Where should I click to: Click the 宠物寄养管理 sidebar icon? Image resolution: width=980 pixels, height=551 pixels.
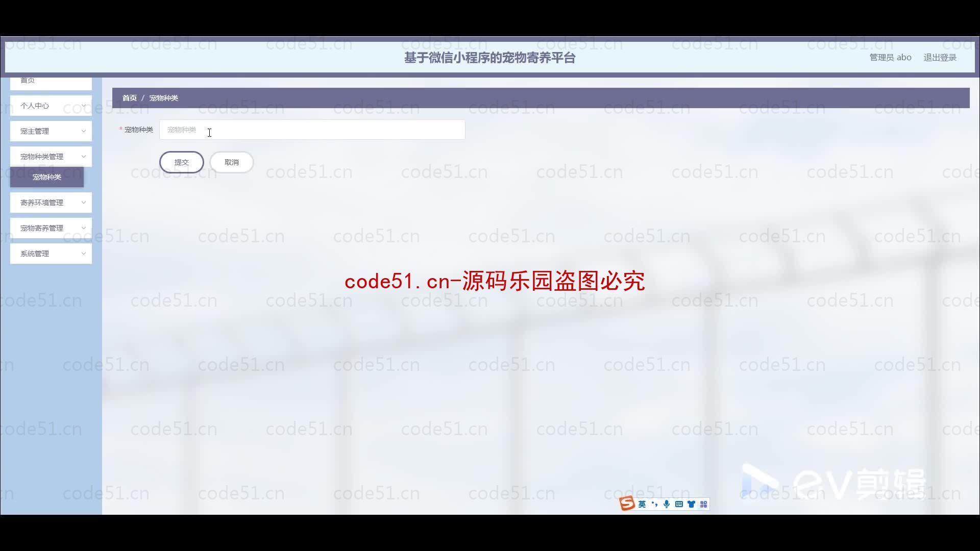click(51, 228)
